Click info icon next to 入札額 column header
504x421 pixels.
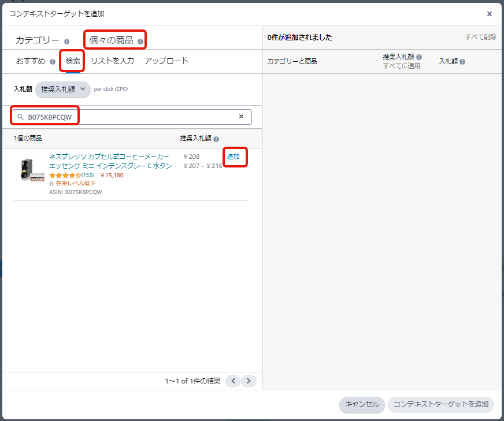[x=462, y=62]
